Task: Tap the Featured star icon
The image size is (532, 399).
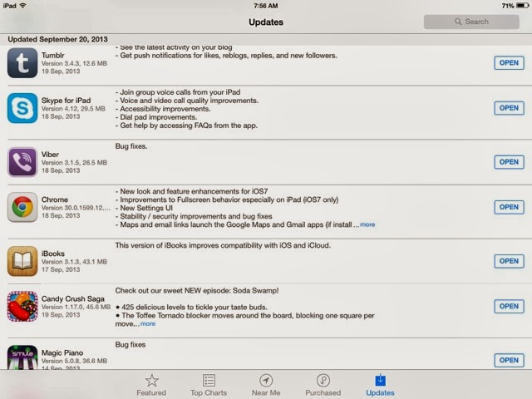Action: coord(151,381)
